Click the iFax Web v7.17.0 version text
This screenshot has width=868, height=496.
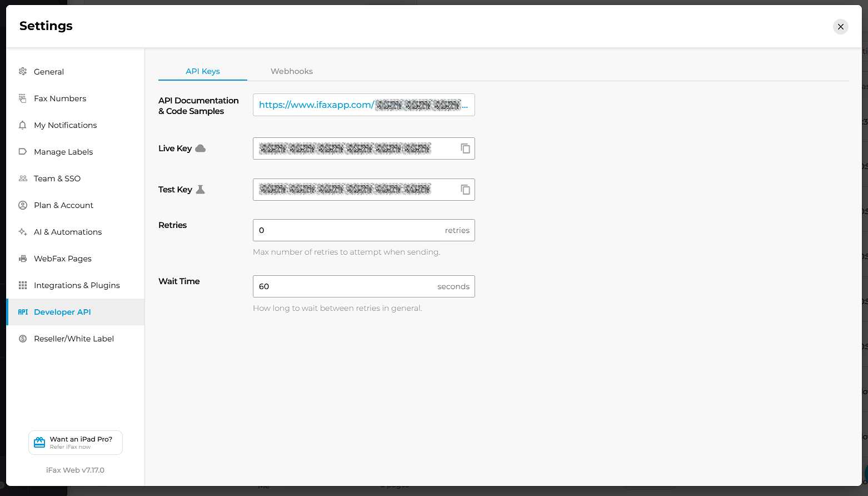[x=75, y=470]
